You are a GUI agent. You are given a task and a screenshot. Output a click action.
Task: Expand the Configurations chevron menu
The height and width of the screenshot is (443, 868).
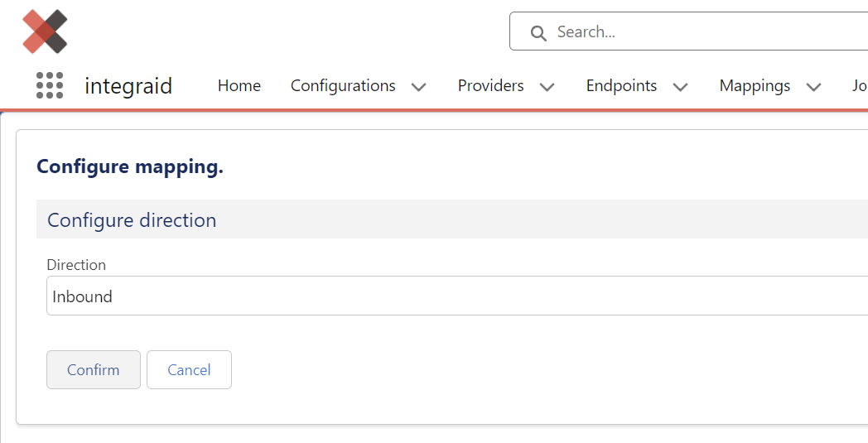(x=419, y=87)
